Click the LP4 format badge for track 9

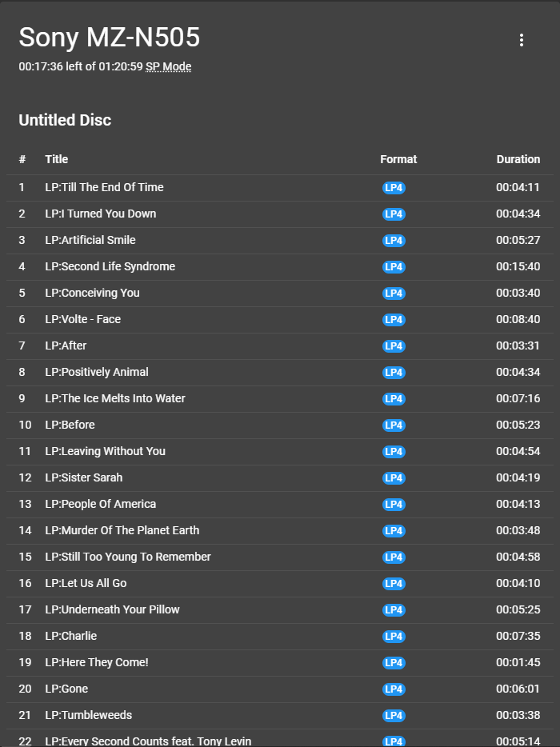[394, 399]
